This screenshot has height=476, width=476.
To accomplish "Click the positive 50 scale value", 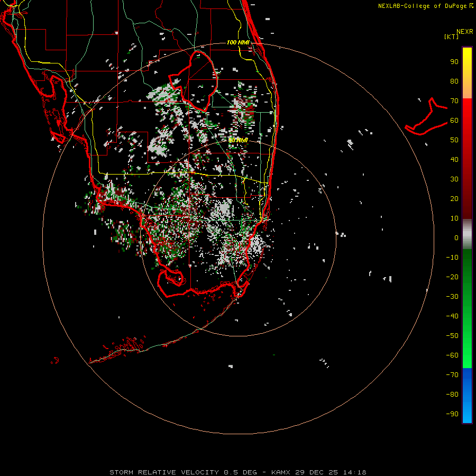I will (x=454, y=140).
